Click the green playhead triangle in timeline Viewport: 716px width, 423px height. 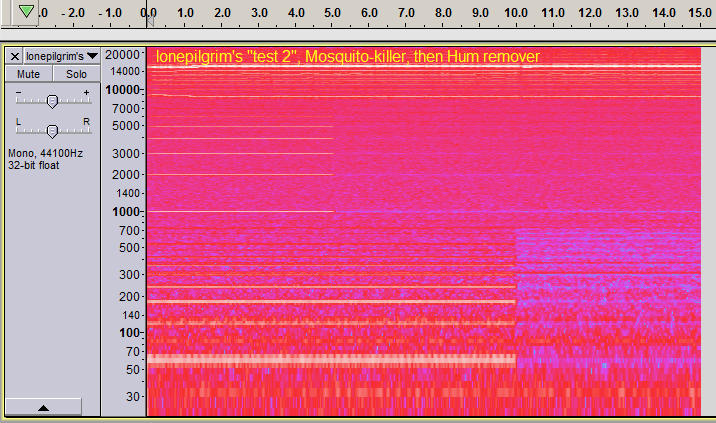[x=27, y=11]
